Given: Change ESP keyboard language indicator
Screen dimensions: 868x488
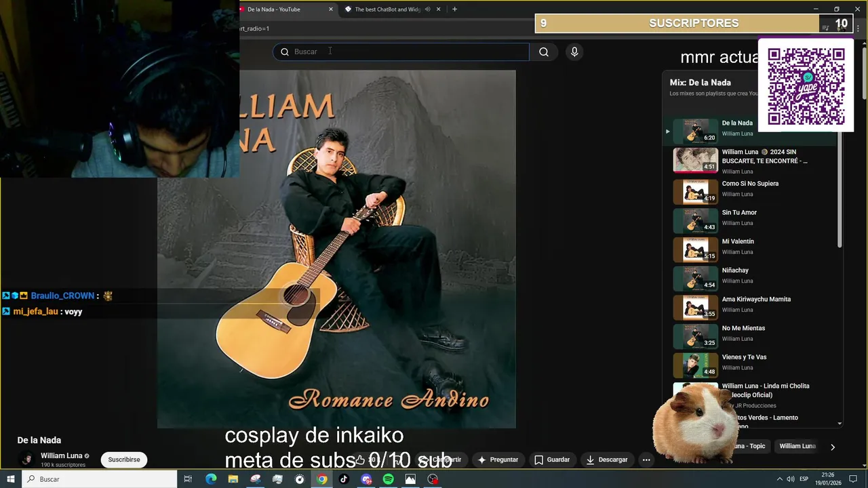Looking at the screenshot, I should coord(804,479).
